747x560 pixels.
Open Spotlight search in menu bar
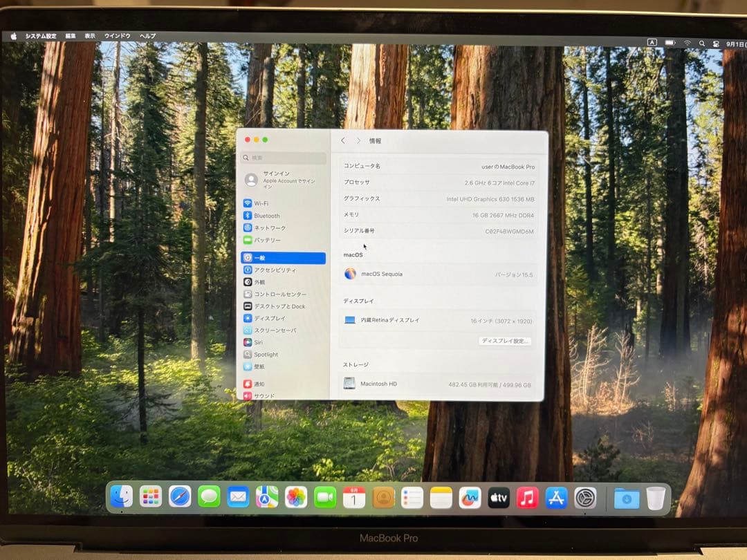point(702,44)
